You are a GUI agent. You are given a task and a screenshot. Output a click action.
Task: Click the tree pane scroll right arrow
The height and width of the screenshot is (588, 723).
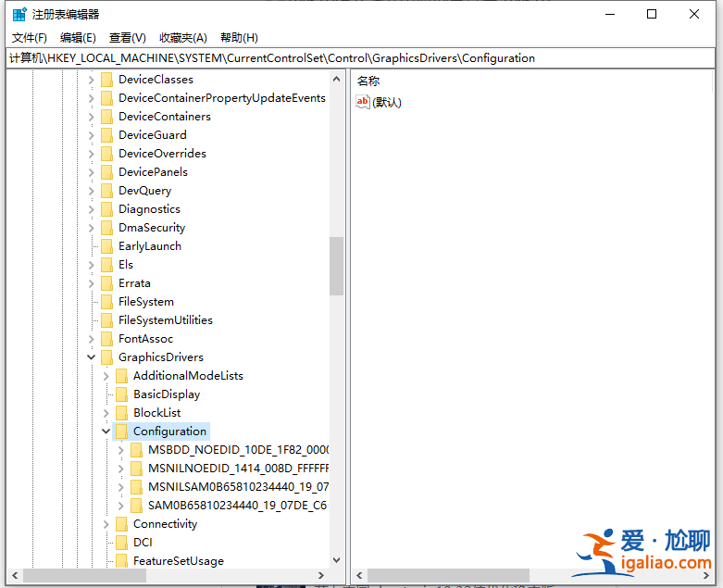click(x=321, y=575)
